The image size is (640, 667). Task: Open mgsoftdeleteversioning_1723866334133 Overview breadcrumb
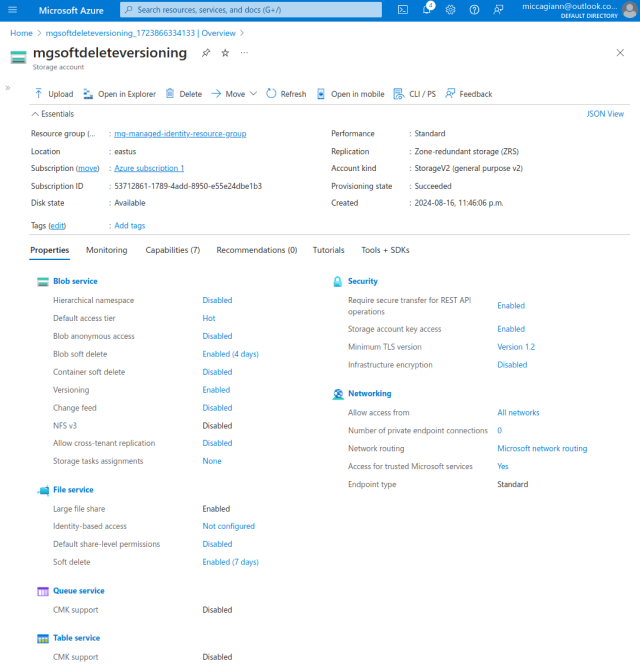tap(141, 33)
